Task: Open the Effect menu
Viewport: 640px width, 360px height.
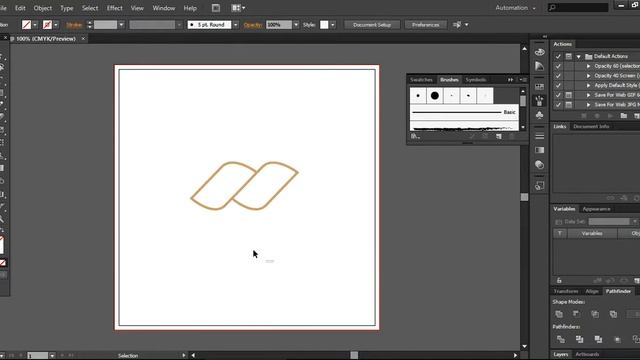Action: 115,8
